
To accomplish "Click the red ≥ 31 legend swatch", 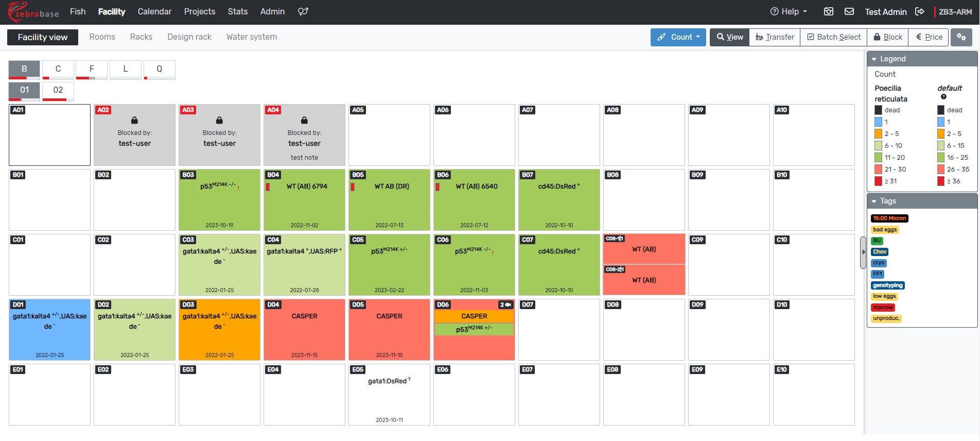I will (878, 181).
